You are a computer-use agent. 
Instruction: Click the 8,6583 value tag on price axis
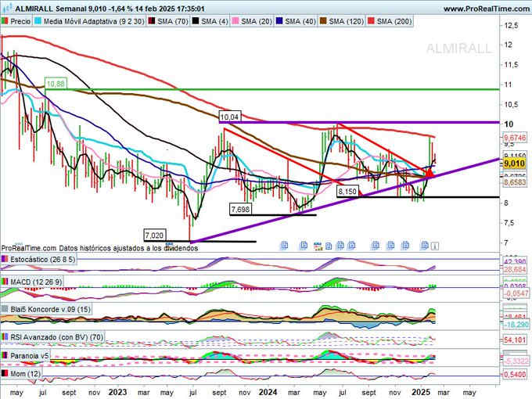[515, 182]
